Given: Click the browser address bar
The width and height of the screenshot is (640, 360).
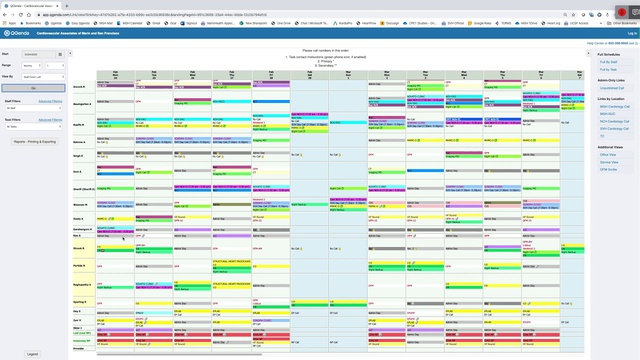Looking at the screenshot, I should coord(298,15).
